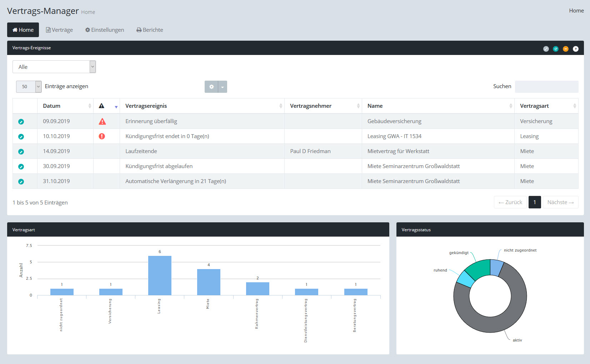Refresh the Vertrags-Ereignisse panel
590x364 pixels.
pos(556,49)
